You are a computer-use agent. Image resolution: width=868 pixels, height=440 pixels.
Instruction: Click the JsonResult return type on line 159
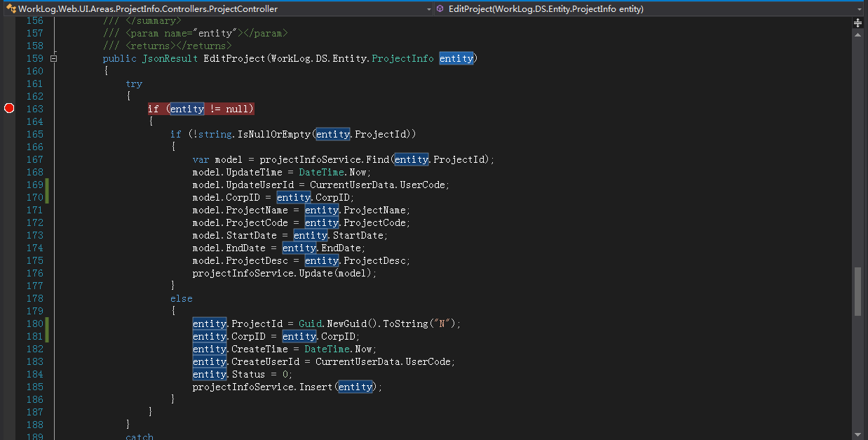point(170,58)
